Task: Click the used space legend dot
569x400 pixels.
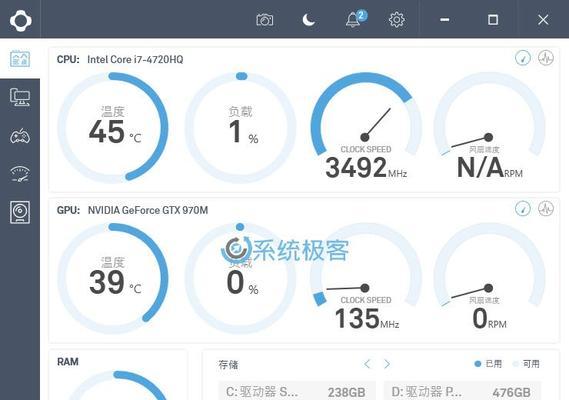Action: pos(478,364)
